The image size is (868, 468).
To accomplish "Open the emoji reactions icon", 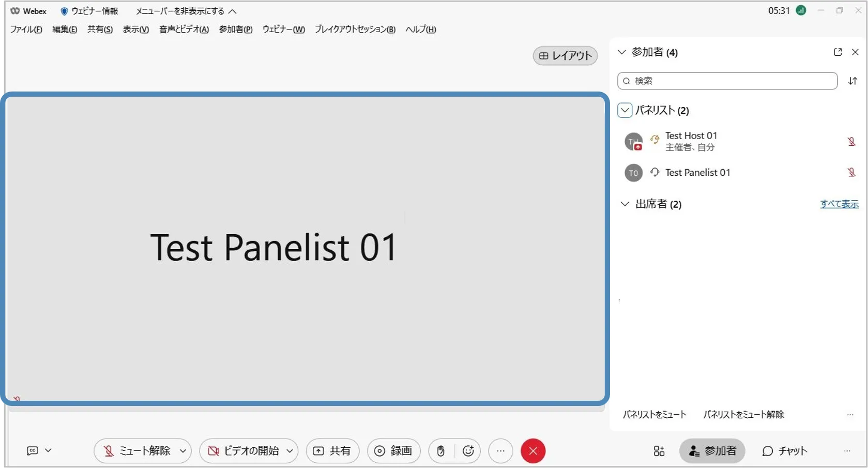I will [x=468, y=451].
